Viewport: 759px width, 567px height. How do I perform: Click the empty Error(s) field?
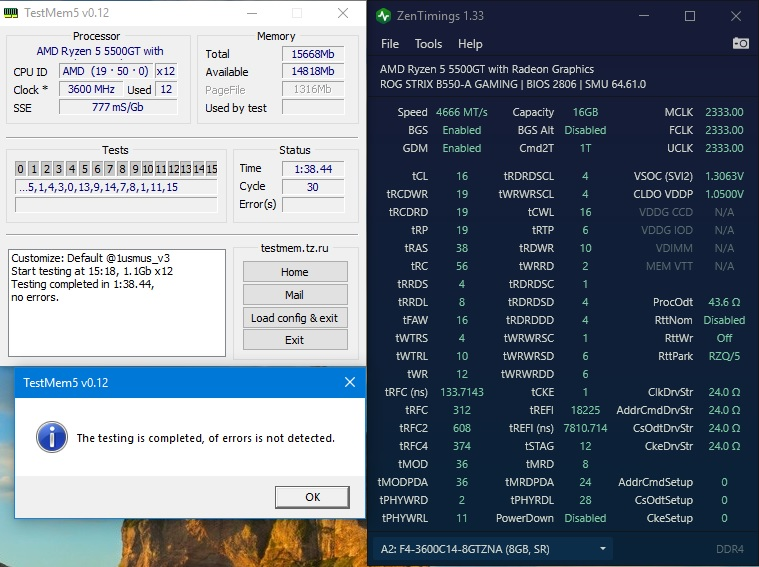tap(313, 204)
